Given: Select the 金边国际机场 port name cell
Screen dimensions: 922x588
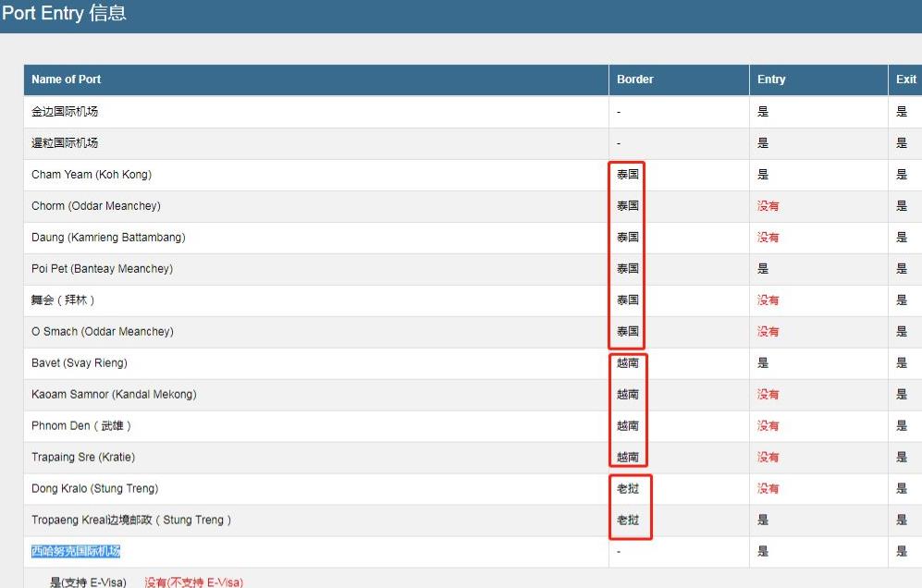Looking at the screenshot, I should (x=65, y=112).
